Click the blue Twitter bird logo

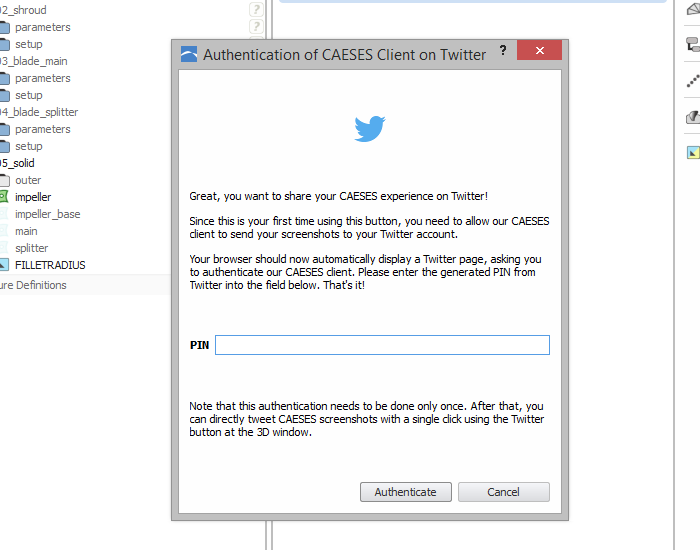[370, 129]
